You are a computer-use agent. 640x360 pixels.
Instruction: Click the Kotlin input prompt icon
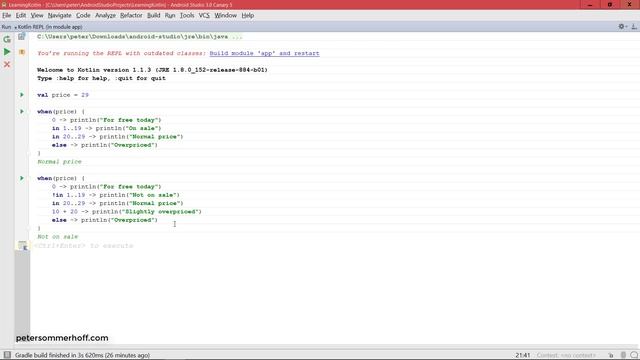(22, 245)
